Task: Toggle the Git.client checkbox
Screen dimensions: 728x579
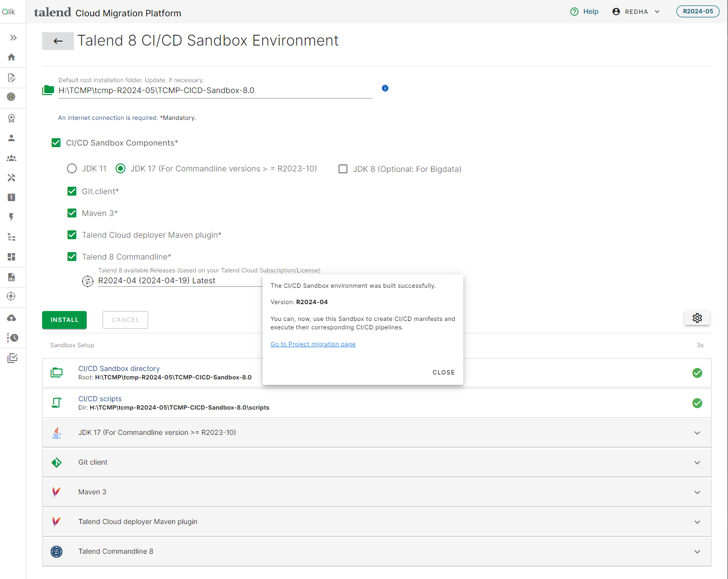Action: (72, 191)
